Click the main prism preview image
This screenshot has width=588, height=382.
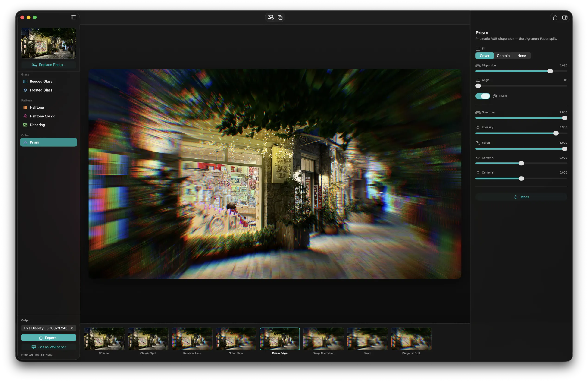pos(275,174)
